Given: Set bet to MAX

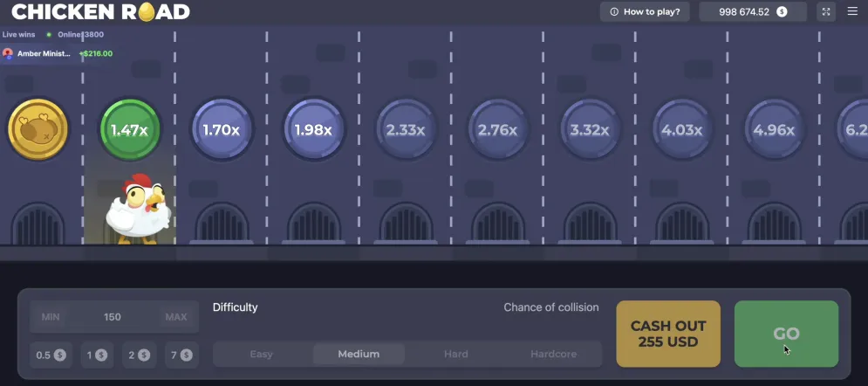Looking at the screenshot, I should [176, 317].
